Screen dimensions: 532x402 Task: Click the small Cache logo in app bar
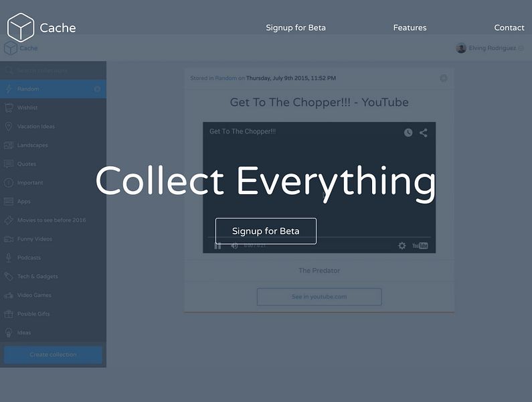(21, 48)
